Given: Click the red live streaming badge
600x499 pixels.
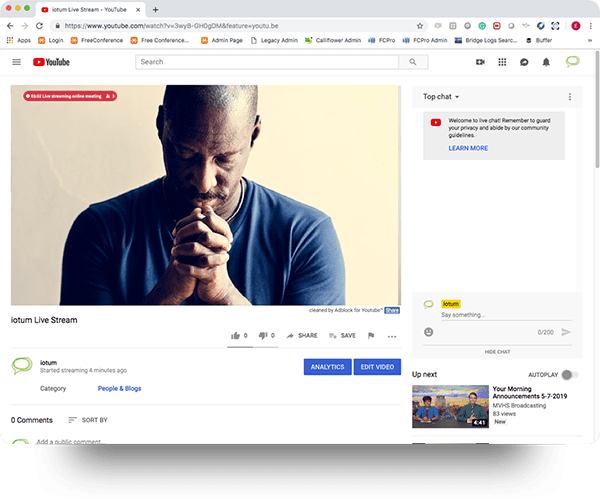Looking at the screenshot, I should point(70,96).
